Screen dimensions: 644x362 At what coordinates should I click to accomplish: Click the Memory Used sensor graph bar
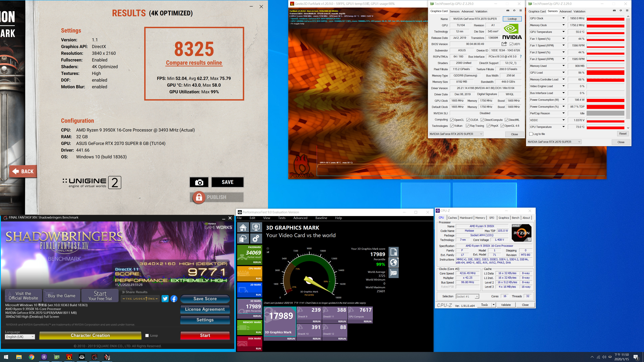[x=605, y=66]
